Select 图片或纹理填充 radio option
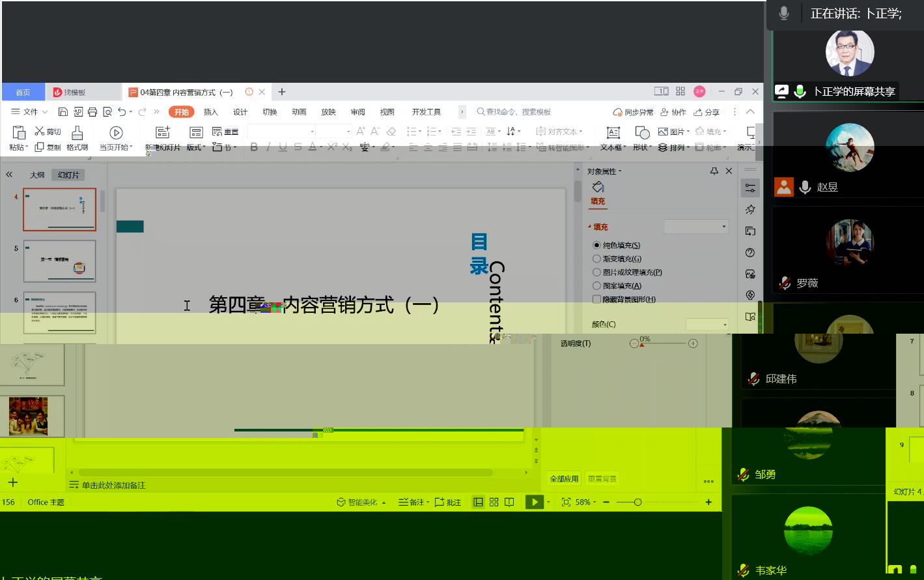 (x=596, y=272)
